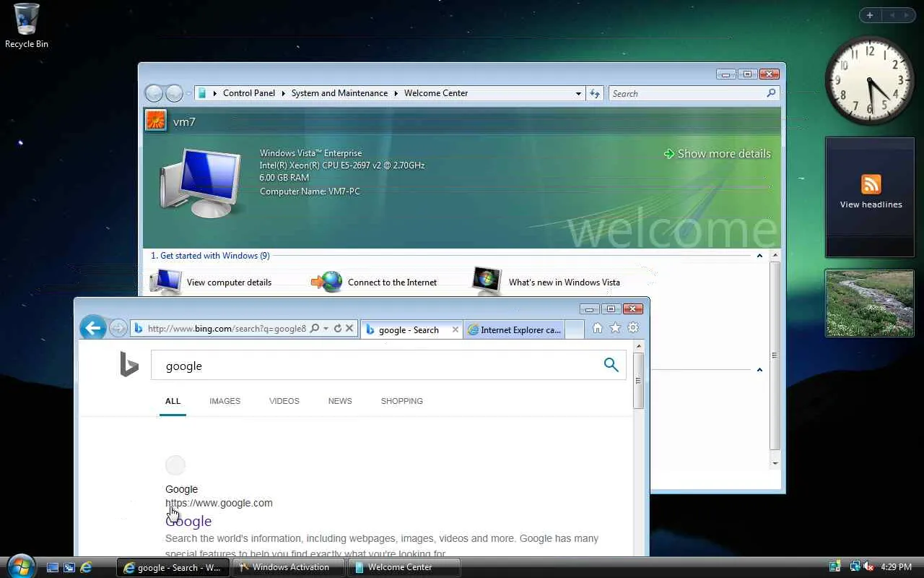The width and height of the screenshot is (924, 578).
Task: Expand breadcrumb arrow after System and Maintenance
Action: click(x=396, y=93)
